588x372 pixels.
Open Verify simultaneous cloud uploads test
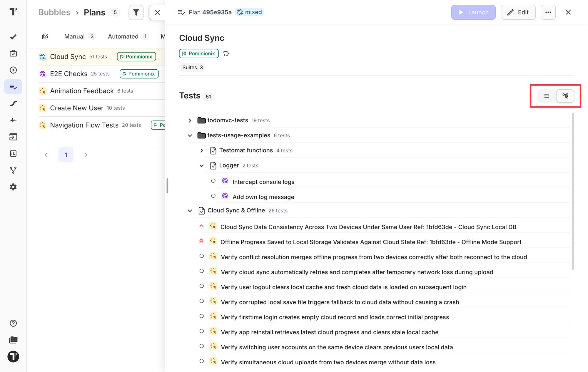coord(328,362)
